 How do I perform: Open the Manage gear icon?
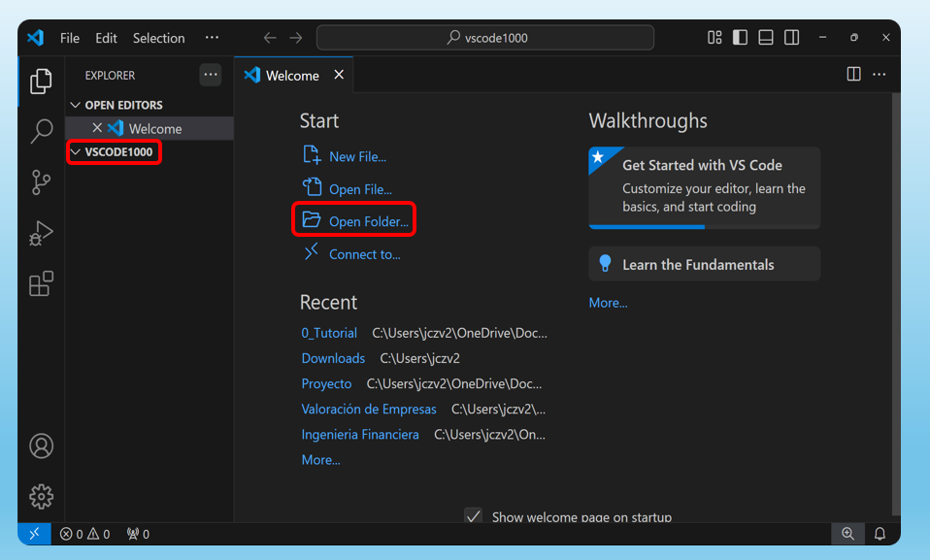coord(41,497)
